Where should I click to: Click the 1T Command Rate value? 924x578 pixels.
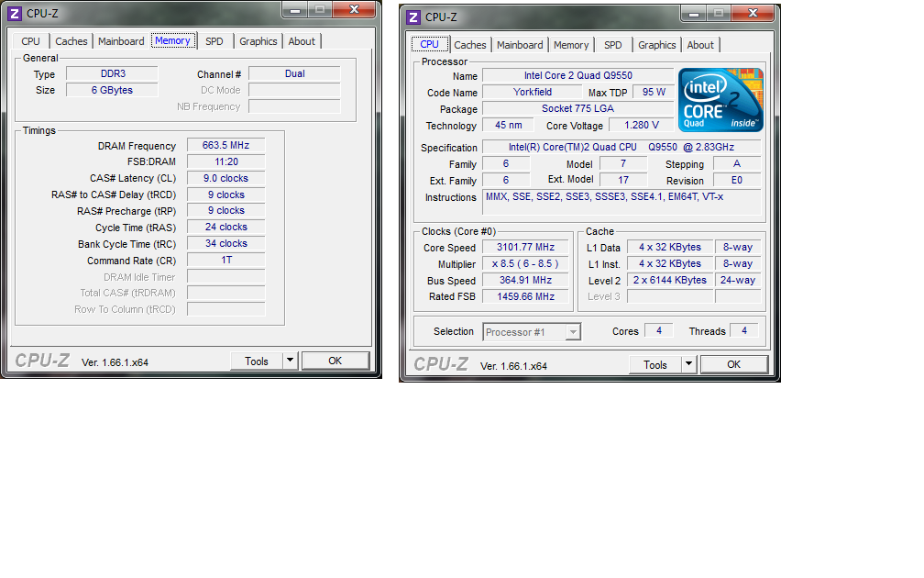pyautogui.click(x=226, y=261)
